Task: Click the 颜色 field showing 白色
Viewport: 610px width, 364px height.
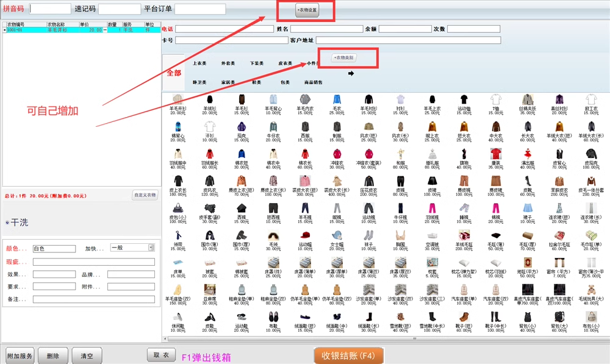Action: click(x=54, y=249)
